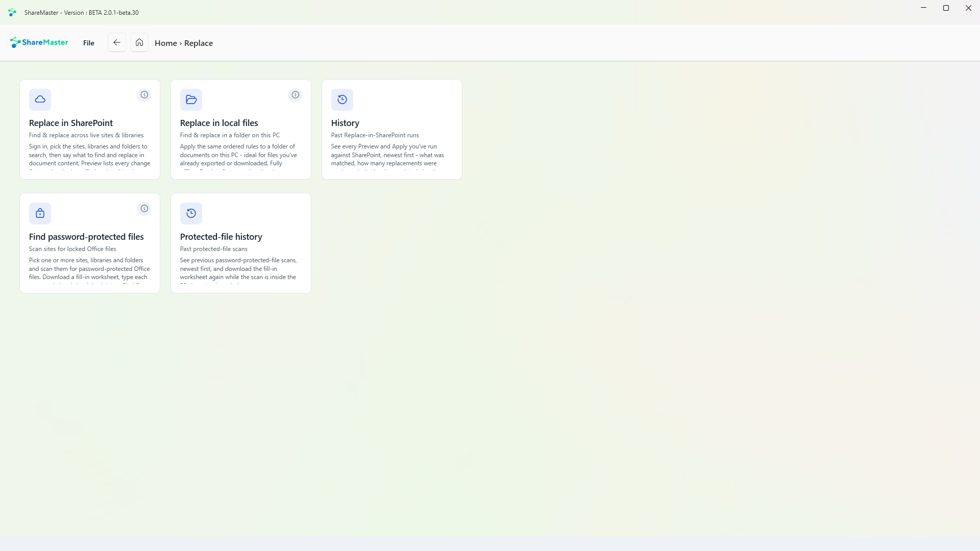Click the description text of History card
Screen dimensions: 980x551
(x=388, y=156)
